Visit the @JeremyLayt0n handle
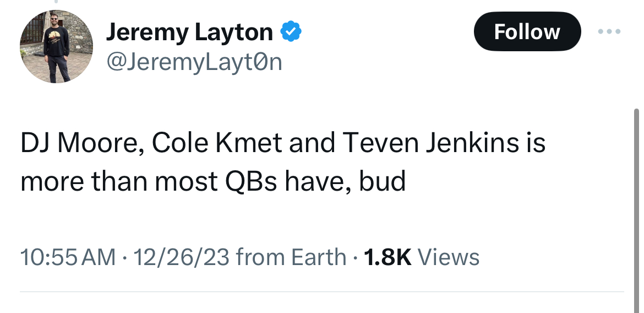 pyautogui.click(x=194, y=62)
